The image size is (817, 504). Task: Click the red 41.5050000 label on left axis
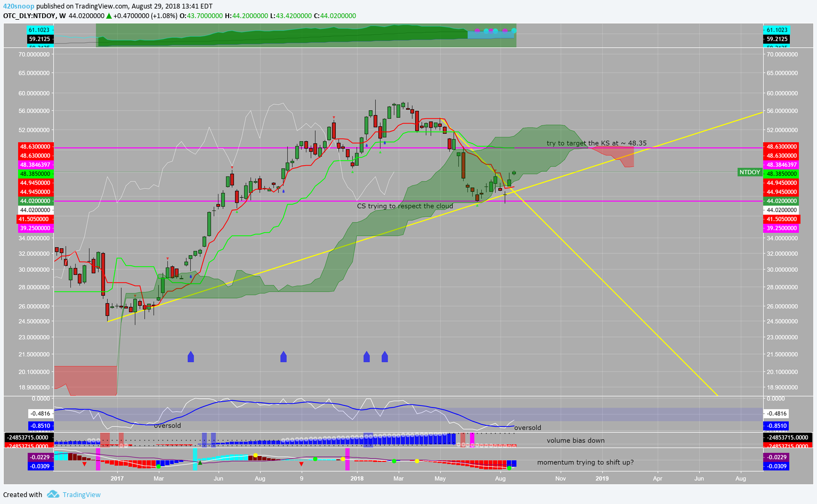pyautogui.click(x=35, y=220)
